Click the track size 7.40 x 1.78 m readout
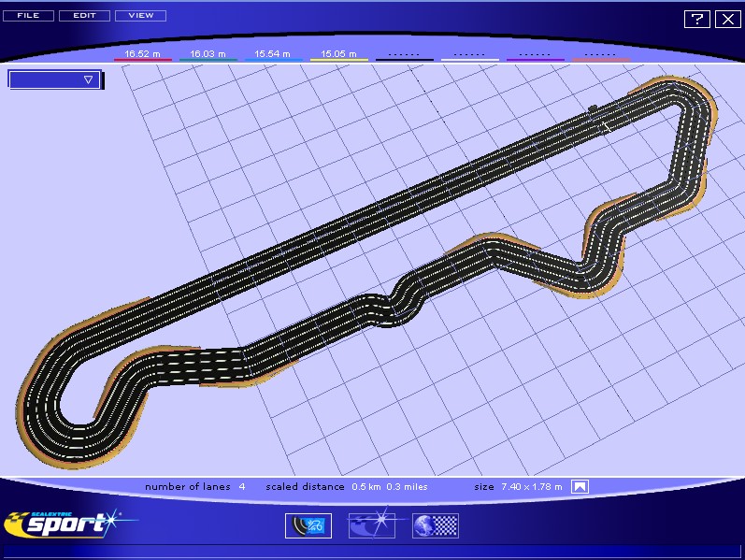 pyautogui.click(x=531, y=487)
